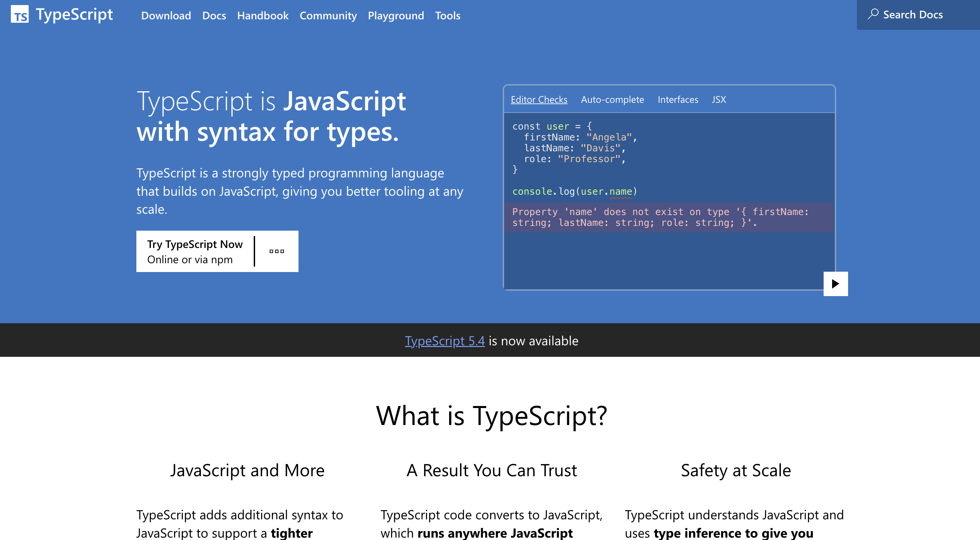
Task: Click the Try TypeScript Now button
Action: 217,251
